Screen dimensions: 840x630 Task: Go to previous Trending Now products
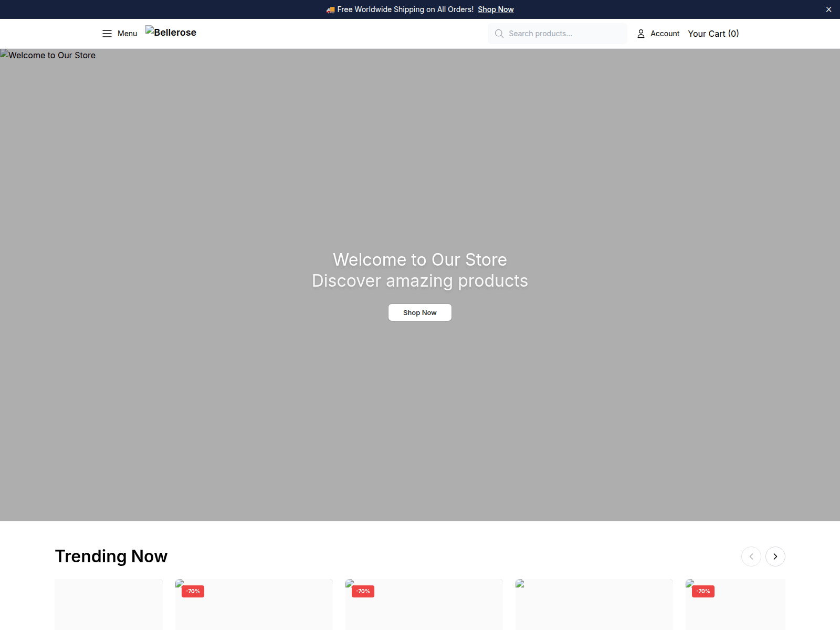tap(751, 556)
